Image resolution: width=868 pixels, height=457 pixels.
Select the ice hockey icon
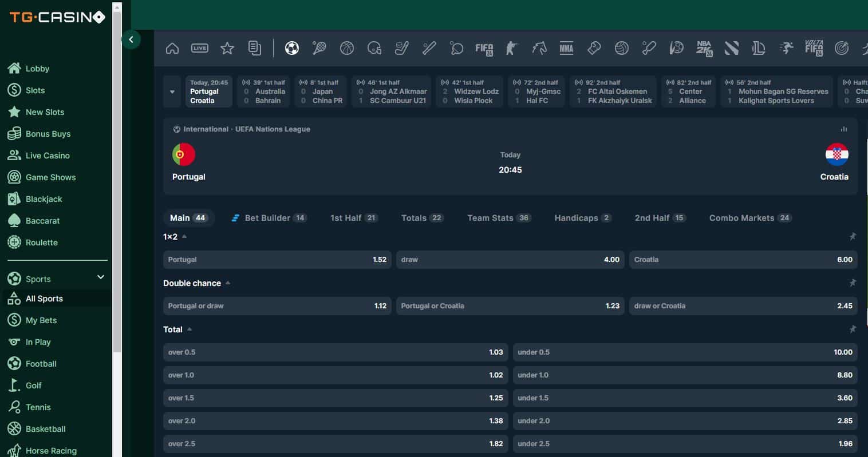click(402, 48)
